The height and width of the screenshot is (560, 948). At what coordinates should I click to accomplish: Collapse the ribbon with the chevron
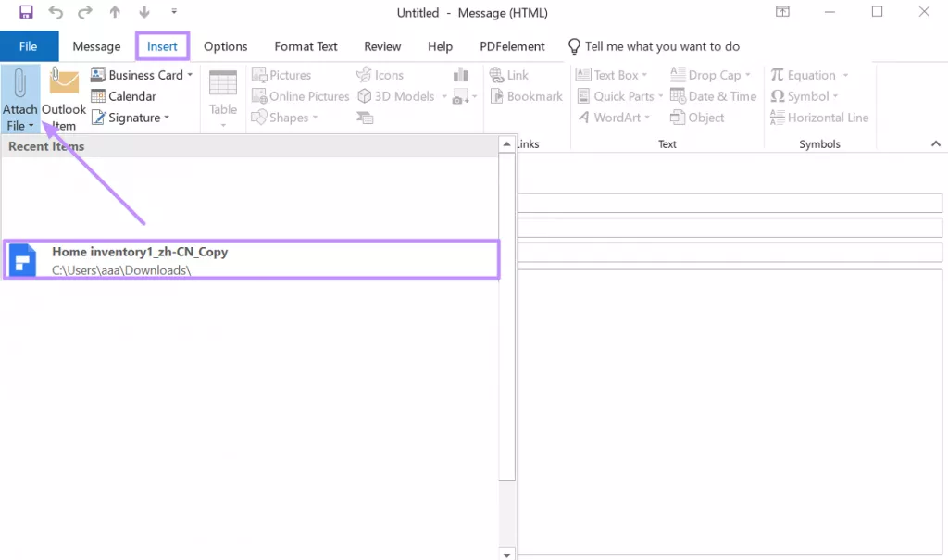934,143
